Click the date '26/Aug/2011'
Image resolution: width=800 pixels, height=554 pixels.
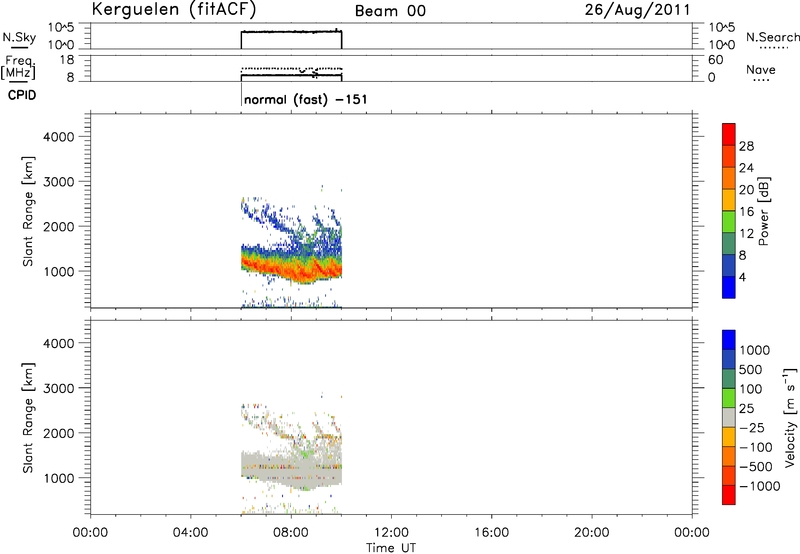pyautogui.click(x=637, y=10)
